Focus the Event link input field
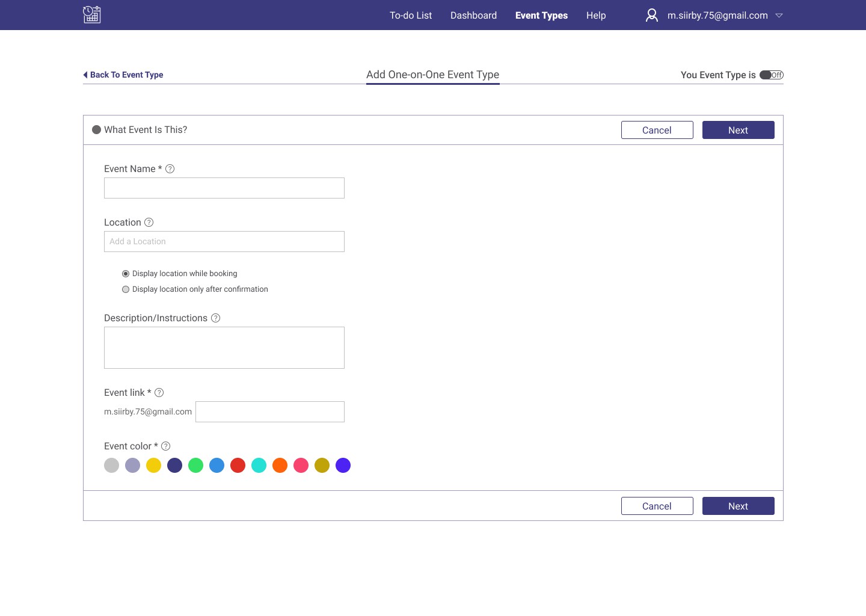The height and width of the screenshot is (616, 866). click(270, 411)
